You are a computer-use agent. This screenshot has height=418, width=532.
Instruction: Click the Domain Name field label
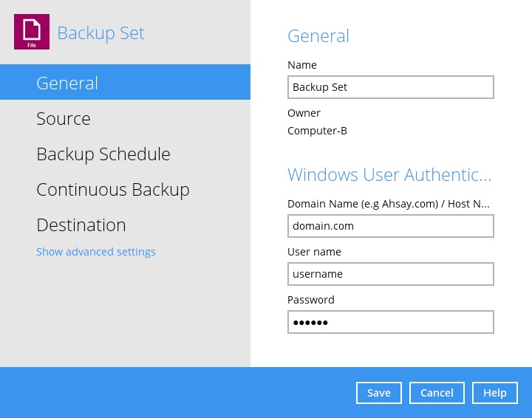388,204
